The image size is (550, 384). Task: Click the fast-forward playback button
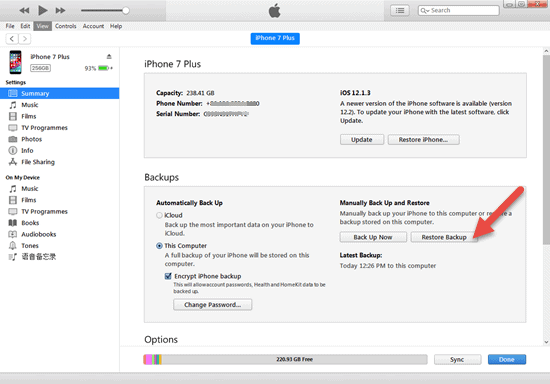coord(60,11)
